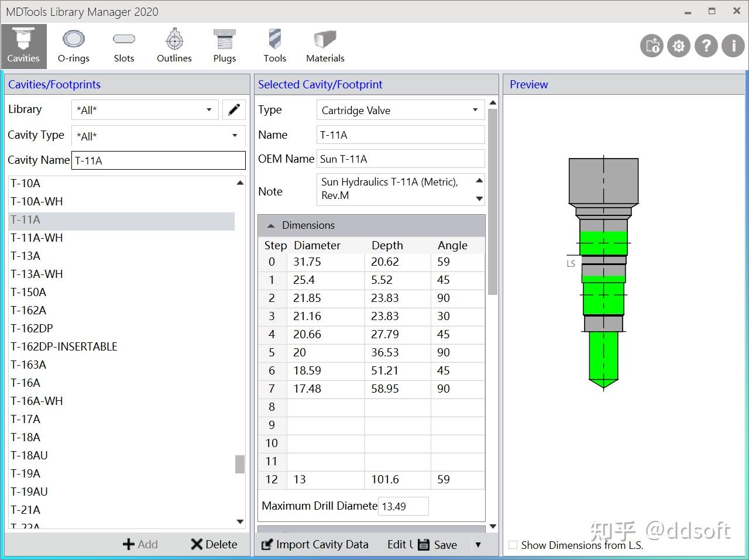Viewport: 749px width, 560px height.
Task: Click the Delete button
Action: pyautogui.click(x=214, y=544)
